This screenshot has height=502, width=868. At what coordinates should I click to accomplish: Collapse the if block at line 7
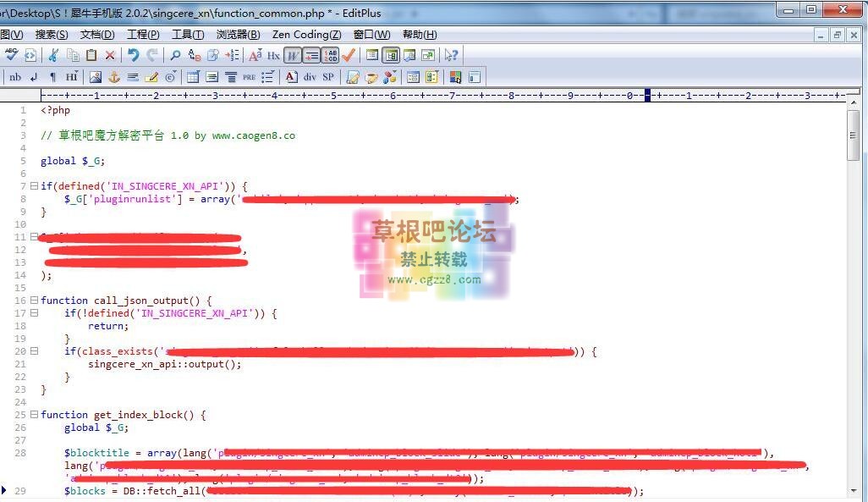(x=34, y=186)
